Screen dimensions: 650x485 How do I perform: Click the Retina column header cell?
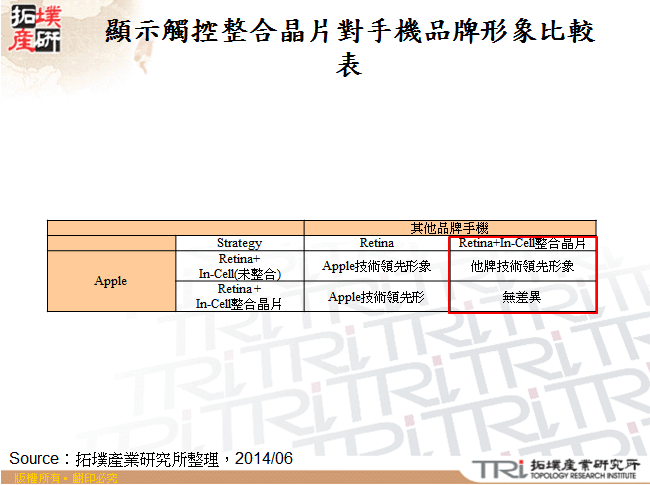376,243
